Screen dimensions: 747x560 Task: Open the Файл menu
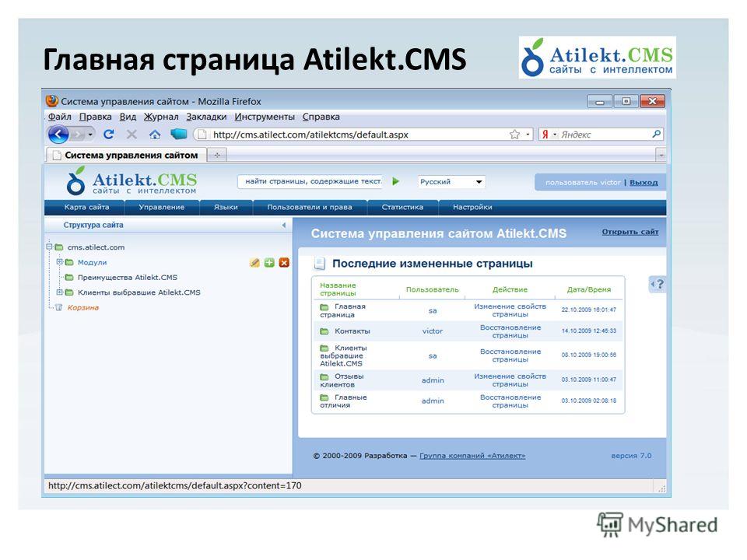pyautogui.click(x=60, y=117)
